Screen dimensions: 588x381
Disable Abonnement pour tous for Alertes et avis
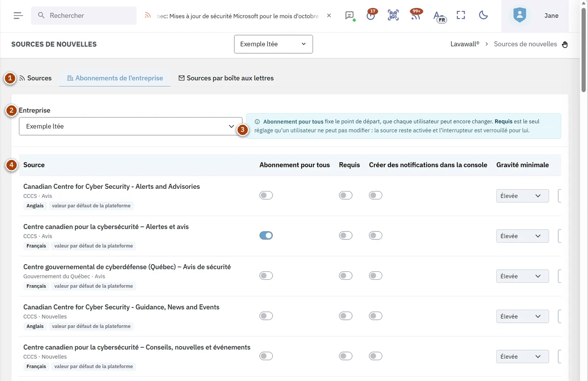(266, 236)
